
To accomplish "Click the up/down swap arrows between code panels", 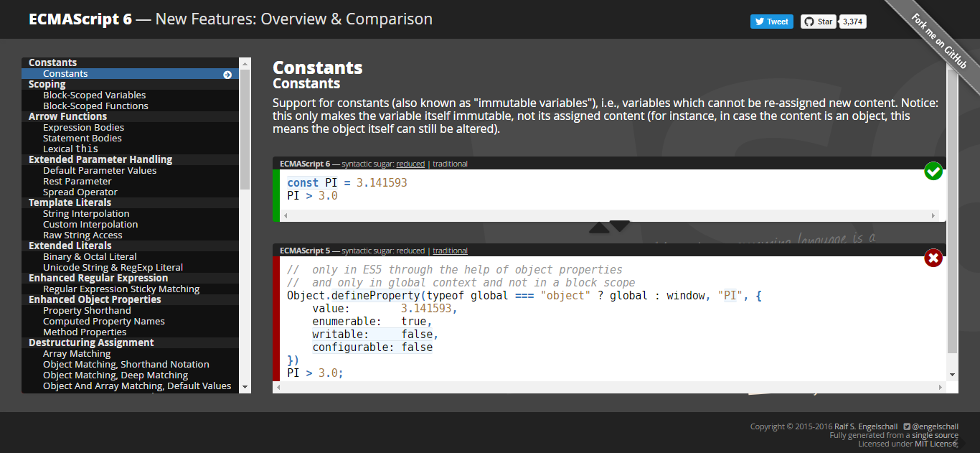I will (610, 227).
